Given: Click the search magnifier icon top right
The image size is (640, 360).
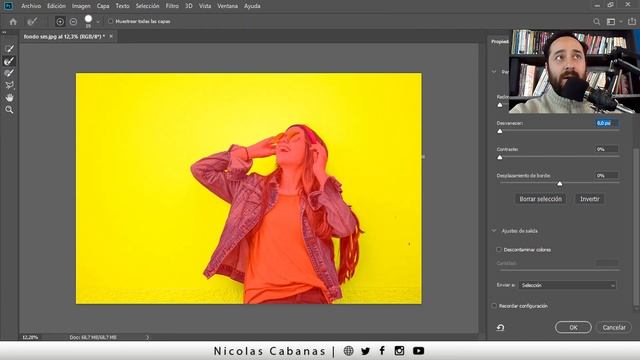Looking at the screenshot, I should 597,22.
